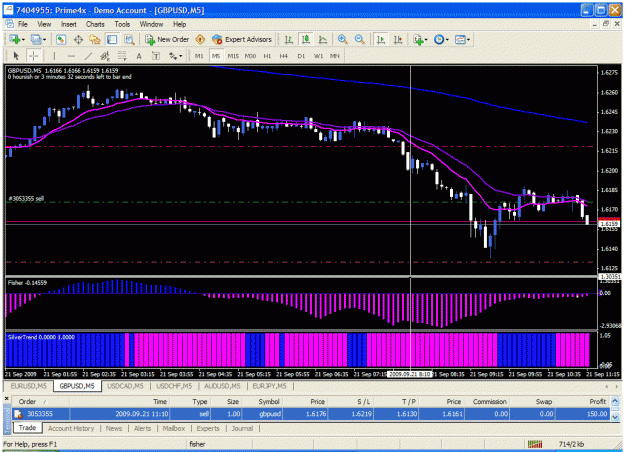Image resolution: width=625 pixels, height=452 pixels.
Task: Draw a Fibonacci retracement
Action: pyautogui.click(x=122, y=56)
